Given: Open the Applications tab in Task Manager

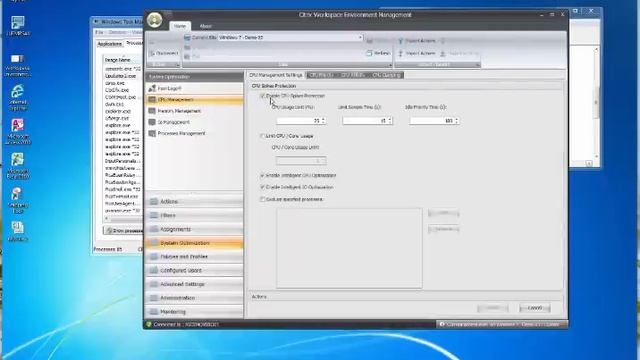Looking at the screenshot, I should click(x=109, y=44).
